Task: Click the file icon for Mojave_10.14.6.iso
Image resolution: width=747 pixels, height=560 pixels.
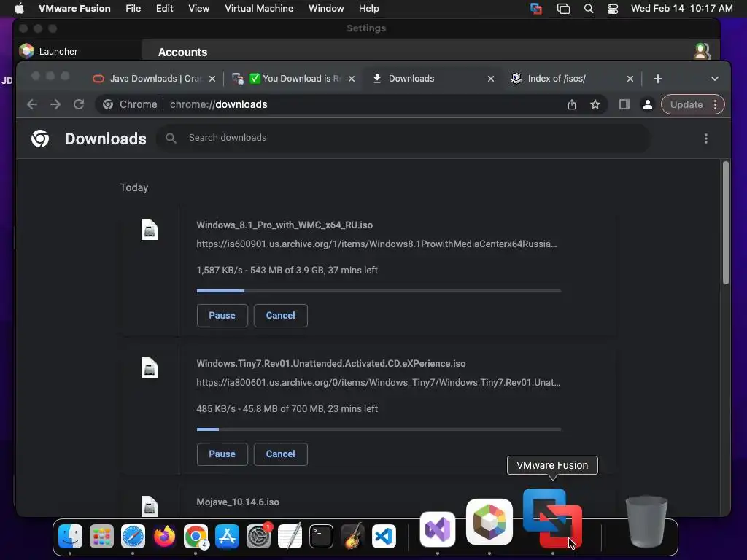Action: (x=149, y=506)
